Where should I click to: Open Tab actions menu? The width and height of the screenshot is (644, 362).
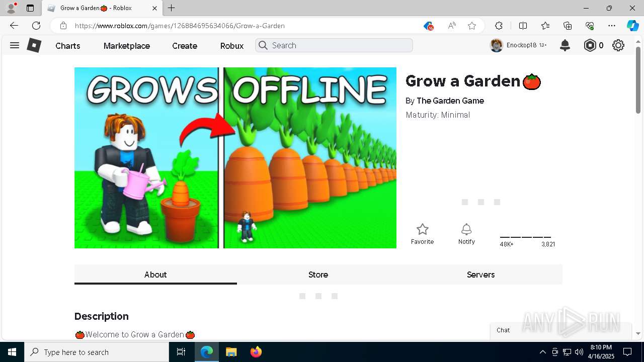point(30,8)
